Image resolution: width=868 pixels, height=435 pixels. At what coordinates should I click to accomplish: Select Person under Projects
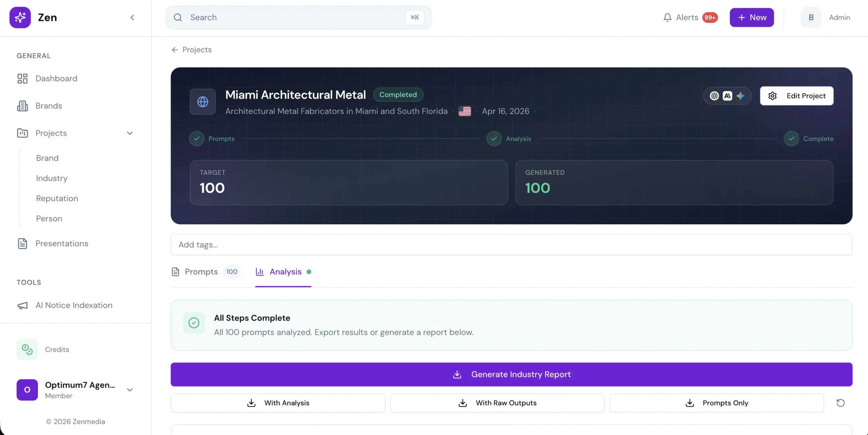pos(49,219)
